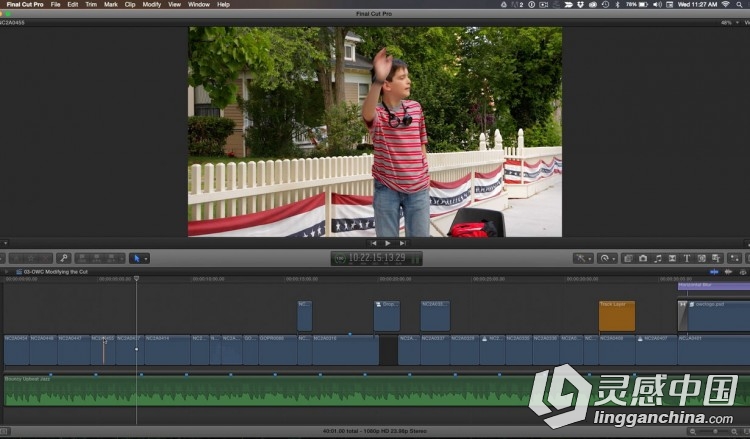Viewport: 750px width, 439px height.
Task: Click the Spotlight search icon in menu bar
Action: (739, 4)
